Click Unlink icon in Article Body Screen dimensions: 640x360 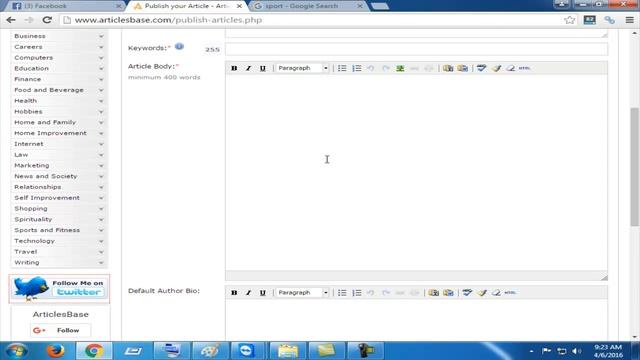coord(429,68)
